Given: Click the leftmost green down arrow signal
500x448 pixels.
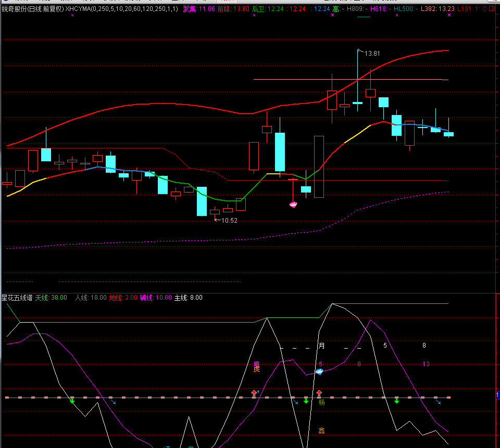Looking at the screenshot, I should point(72,400).
